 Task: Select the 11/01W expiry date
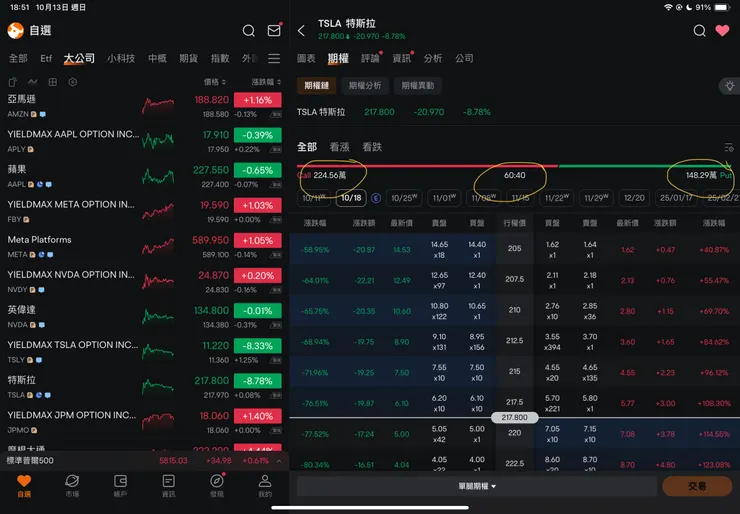pos(445,198)
